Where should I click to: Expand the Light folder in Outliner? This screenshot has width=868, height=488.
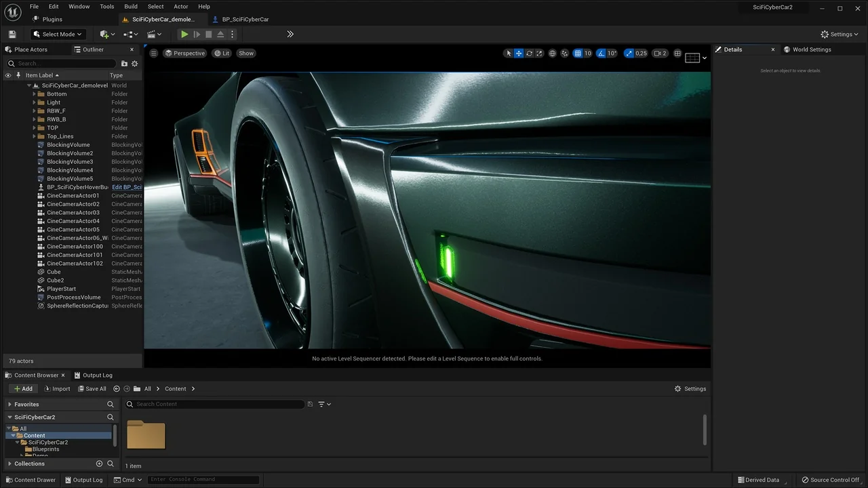coord(34,102)
